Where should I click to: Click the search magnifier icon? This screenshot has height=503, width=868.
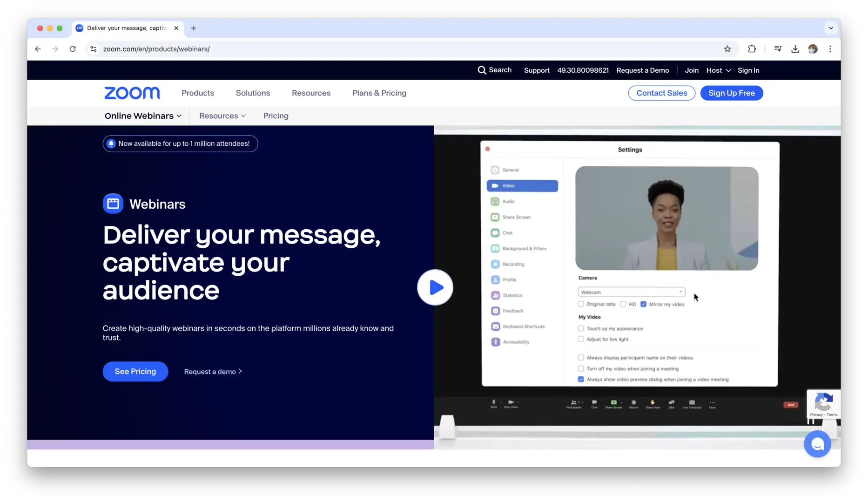coord(482,70)
